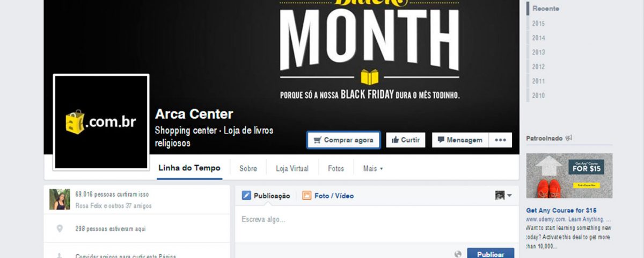Click the Comprar agora button
The width and height of the screenshot is (644, 258).
point(343,140)
